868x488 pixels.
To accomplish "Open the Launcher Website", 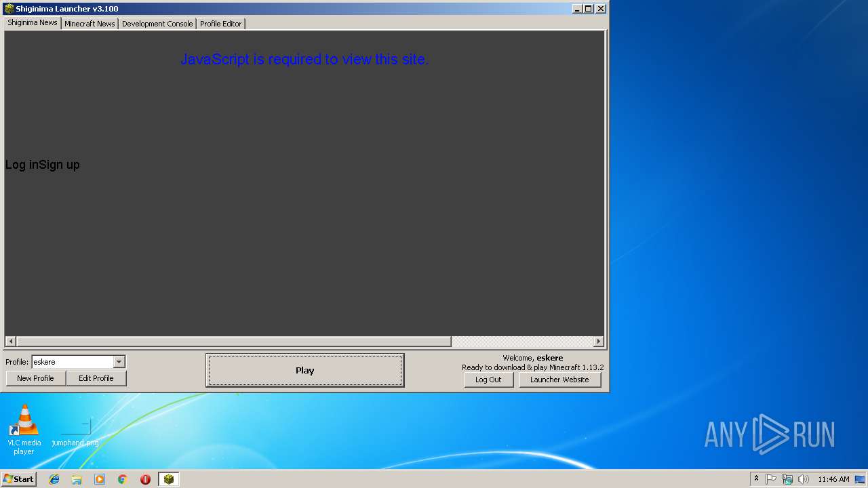I will click(559, 380).
